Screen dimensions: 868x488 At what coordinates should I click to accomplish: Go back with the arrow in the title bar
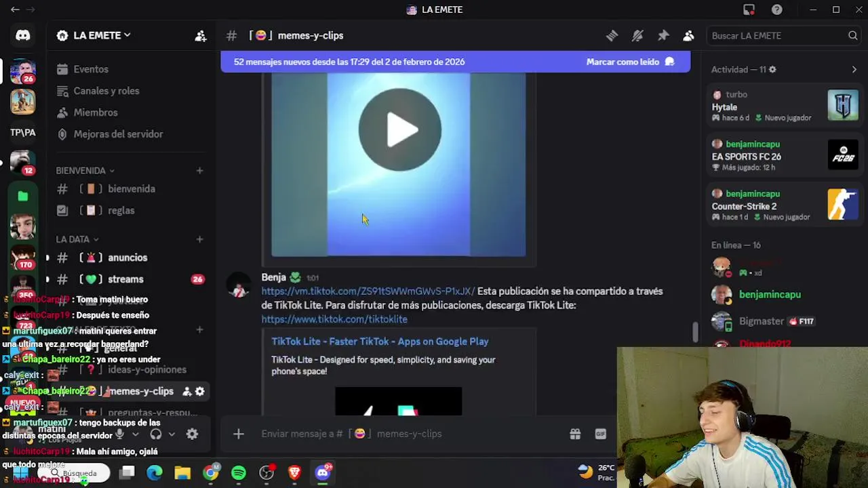point(15,9)
